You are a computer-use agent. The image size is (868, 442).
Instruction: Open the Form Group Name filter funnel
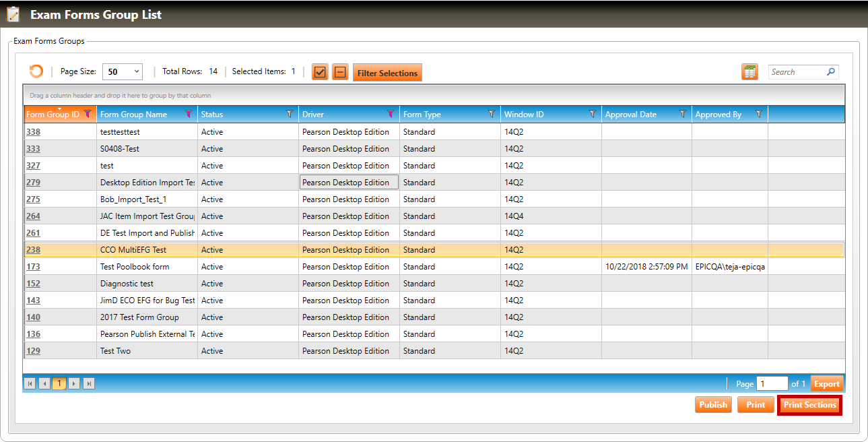pos(189,115)
